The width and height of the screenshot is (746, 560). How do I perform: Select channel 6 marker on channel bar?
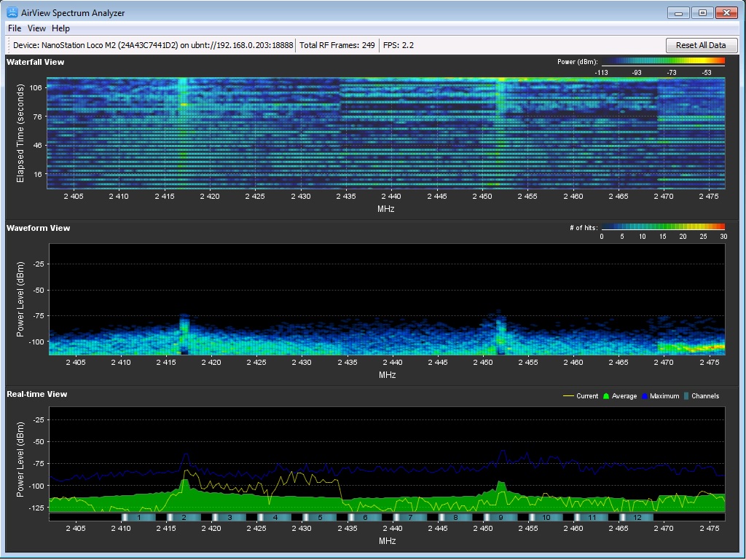[x=364, y=517]
